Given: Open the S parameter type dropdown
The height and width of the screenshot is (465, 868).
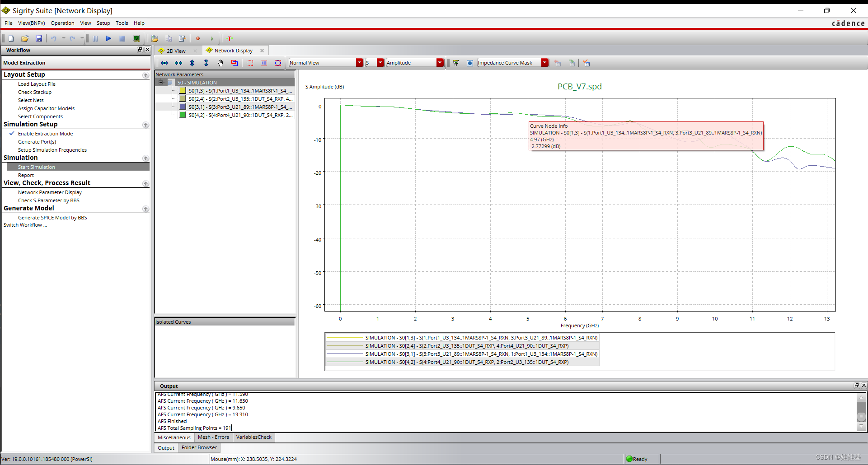Looking at the screenshot, I should click(380, 63).
